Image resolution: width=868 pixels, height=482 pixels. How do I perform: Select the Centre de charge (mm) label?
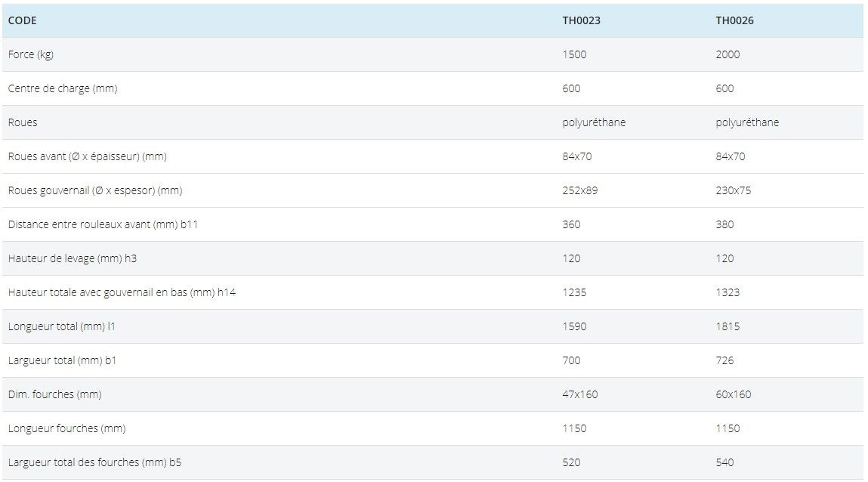pyautogui.click(x=63, y=88)
